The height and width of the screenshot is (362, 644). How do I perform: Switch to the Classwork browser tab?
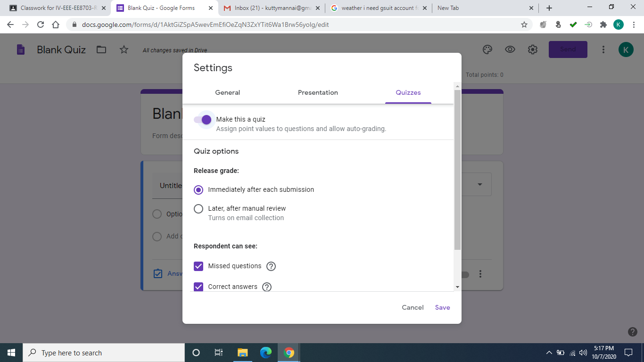click(x=57, y=8)
